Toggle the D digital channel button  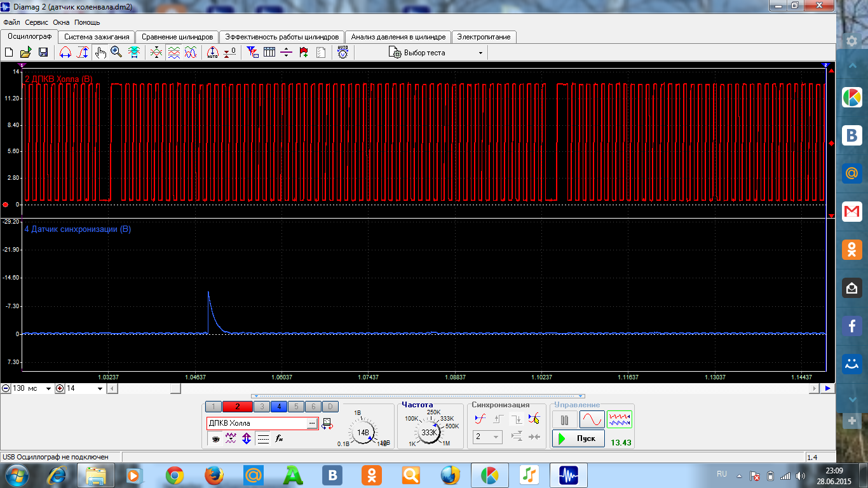[x=330, y=407]
